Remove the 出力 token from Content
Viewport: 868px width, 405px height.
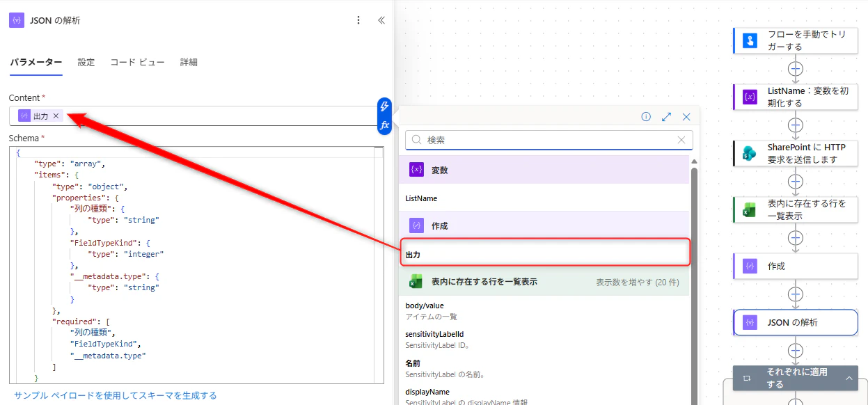tap(56, 116)
